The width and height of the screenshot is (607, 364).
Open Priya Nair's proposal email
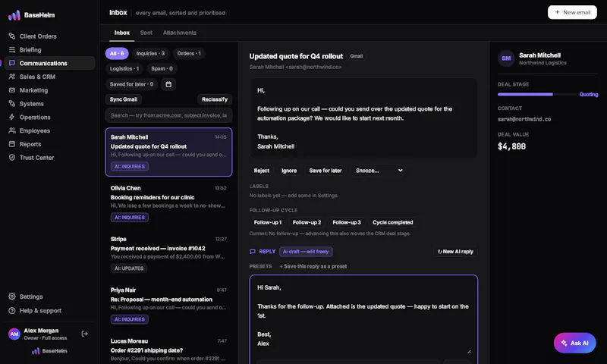(168, 305)
